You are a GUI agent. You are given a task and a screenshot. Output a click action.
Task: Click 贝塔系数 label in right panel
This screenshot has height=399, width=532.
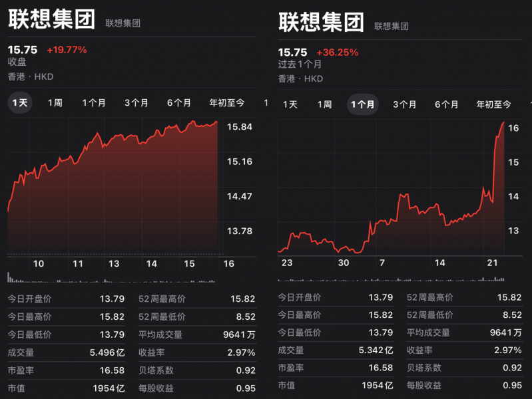point(423,368)
